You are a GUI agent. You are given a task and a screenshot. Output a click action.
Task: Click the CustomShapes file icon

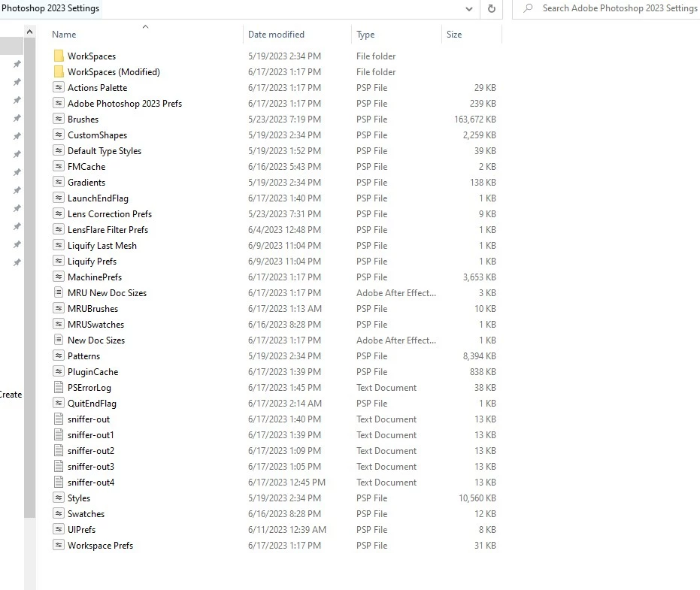pos(59,135)
